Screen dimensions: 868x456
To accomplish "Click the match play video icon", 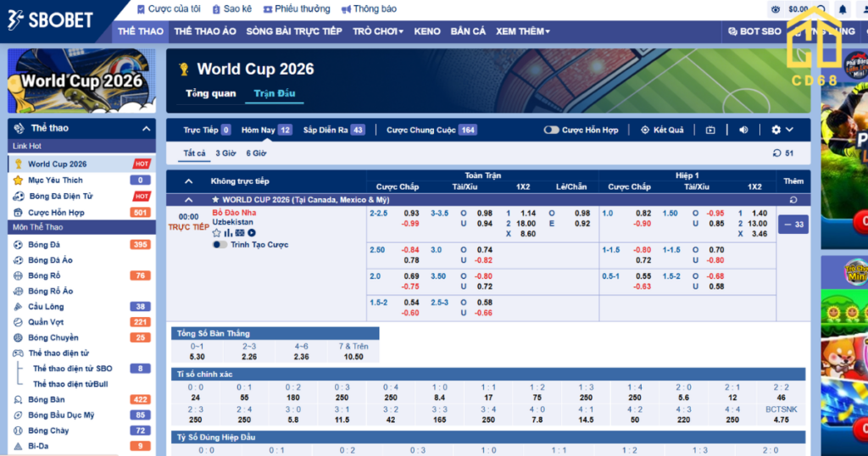I will pos(251,233).
